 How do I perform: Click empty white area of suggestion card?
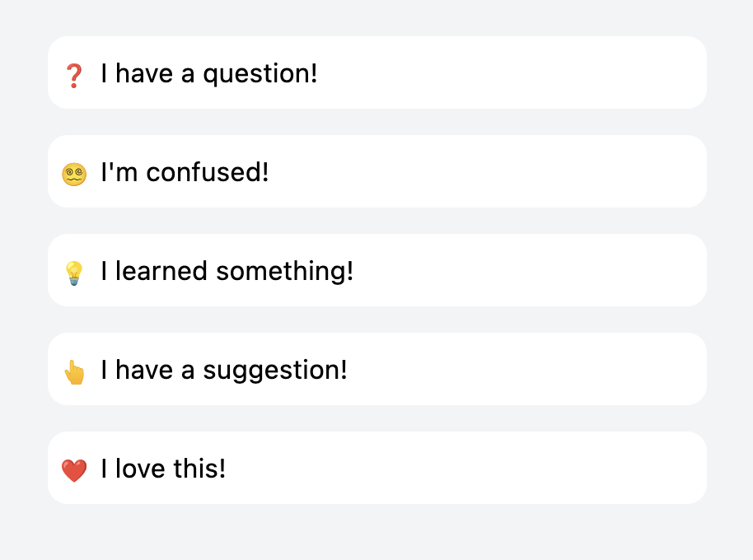tap(523, 369)
